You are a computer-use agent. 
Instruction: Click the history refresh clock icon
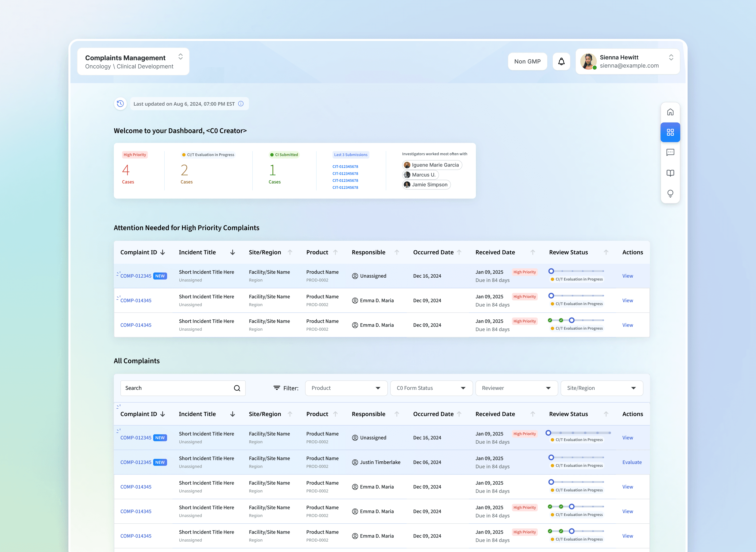[120, 103]
